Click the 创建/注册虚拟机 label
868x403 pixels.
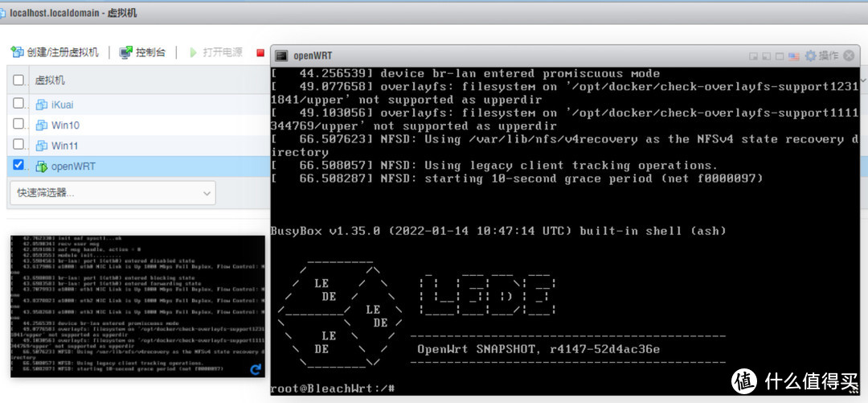(63, 52)
